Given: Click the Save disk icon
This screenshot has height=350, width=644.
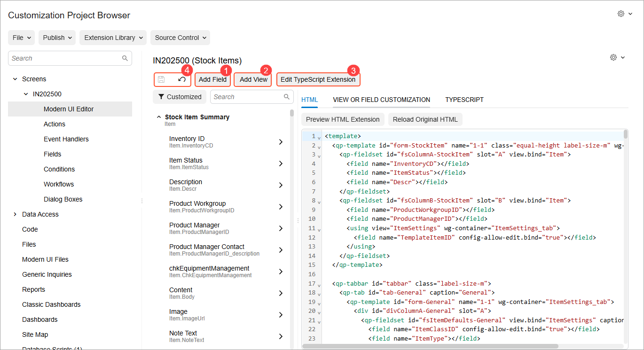Looking at the screenshot, I should click(161, 79).
